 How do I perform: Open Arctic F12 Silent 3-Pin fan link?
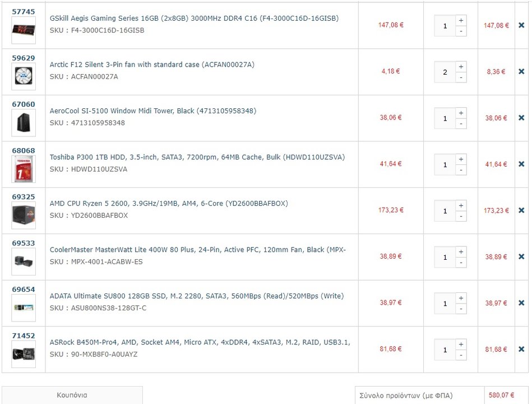152,65
